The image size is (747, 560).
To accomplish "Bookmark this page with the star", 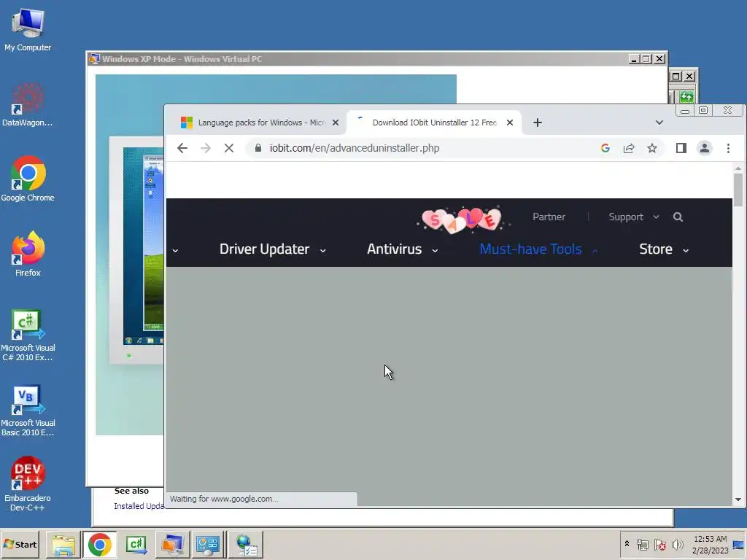I will (651, 148).
